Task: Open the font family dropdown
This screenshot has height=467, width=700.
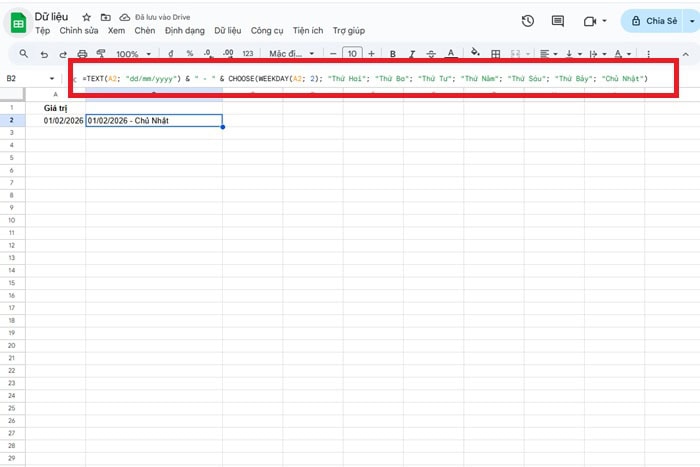Action: (291, 54)
